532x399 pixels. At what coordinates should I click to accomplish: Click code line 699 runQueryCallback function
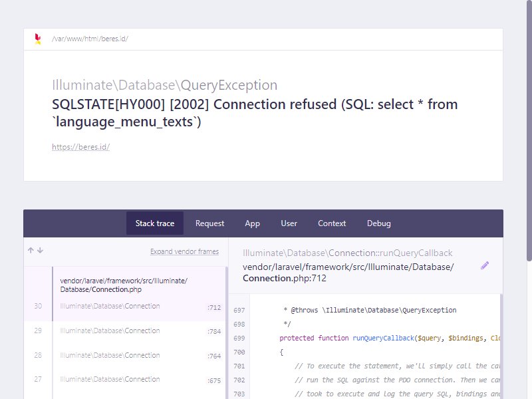click(390, 338)
